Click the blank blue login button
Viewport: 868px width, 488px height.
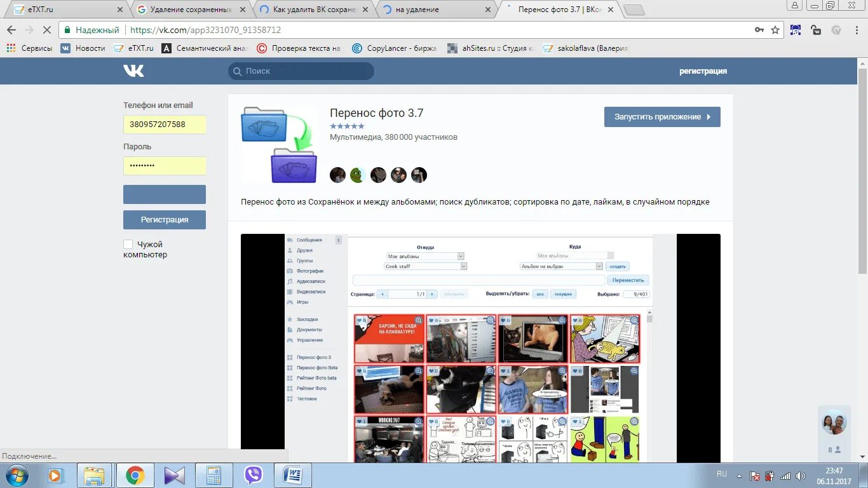165,194
